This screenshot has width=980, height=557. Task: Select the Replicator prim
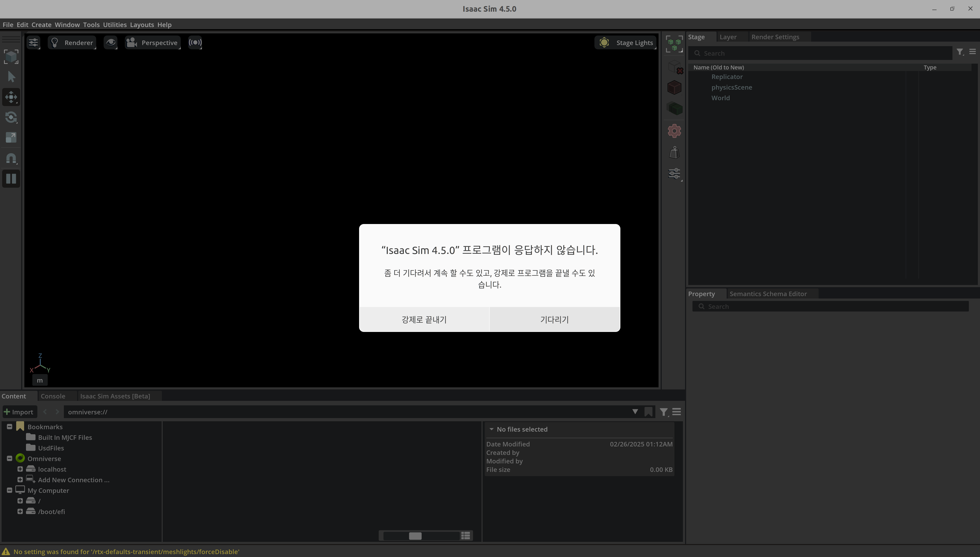[727, 77]
